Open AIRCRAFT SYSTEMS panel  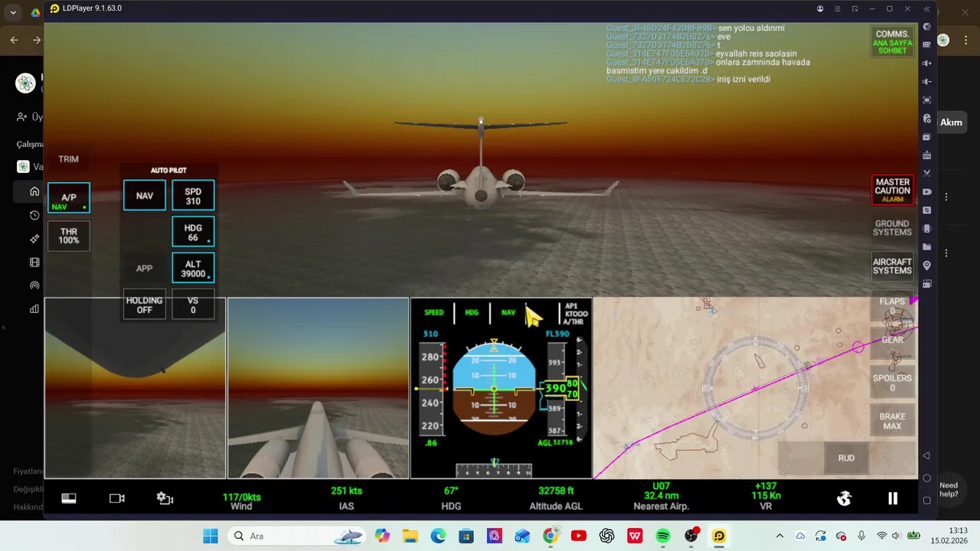[x=893, y=266]
